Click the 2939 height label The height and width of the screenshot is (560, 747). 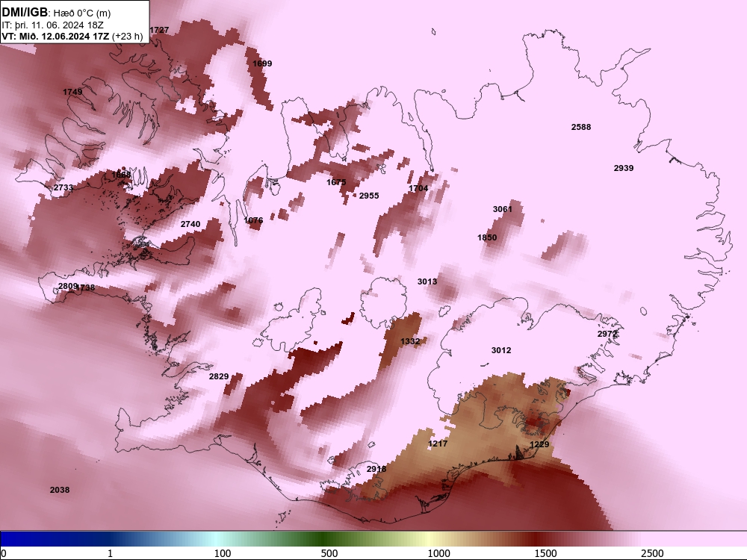(x=623, y=168)
